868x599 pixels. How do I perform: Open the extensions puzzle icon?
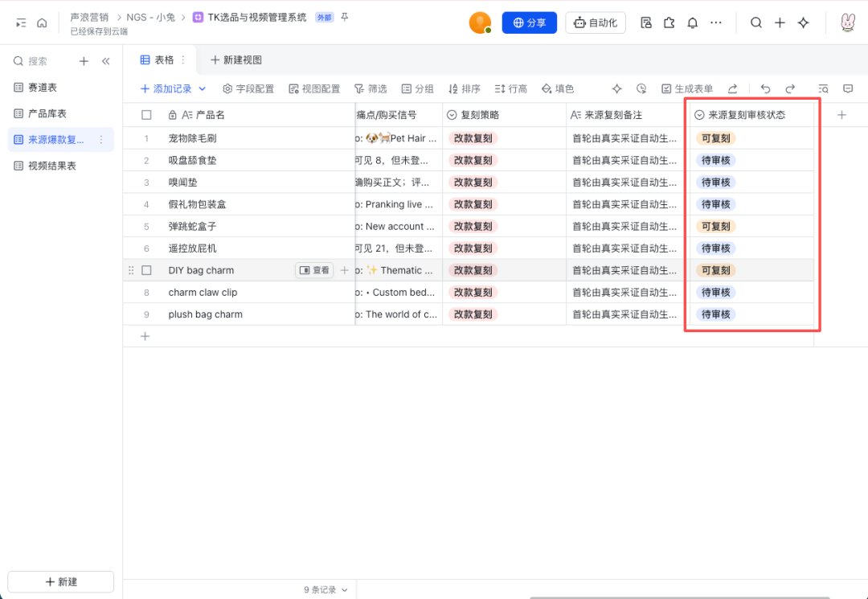click(x=669, y=23)
